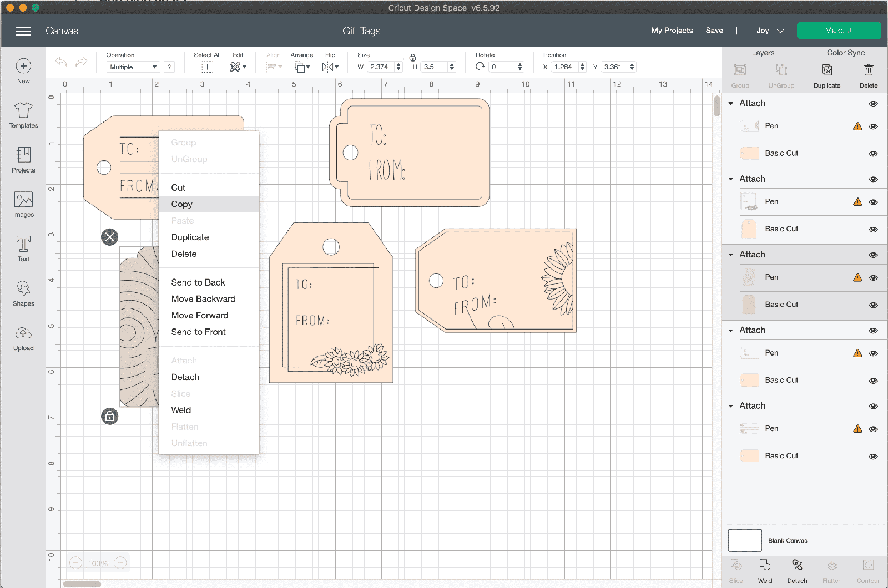888x588 pixels.
Task: Click the lock handle on canvas
Action: [x=110, y=416]
